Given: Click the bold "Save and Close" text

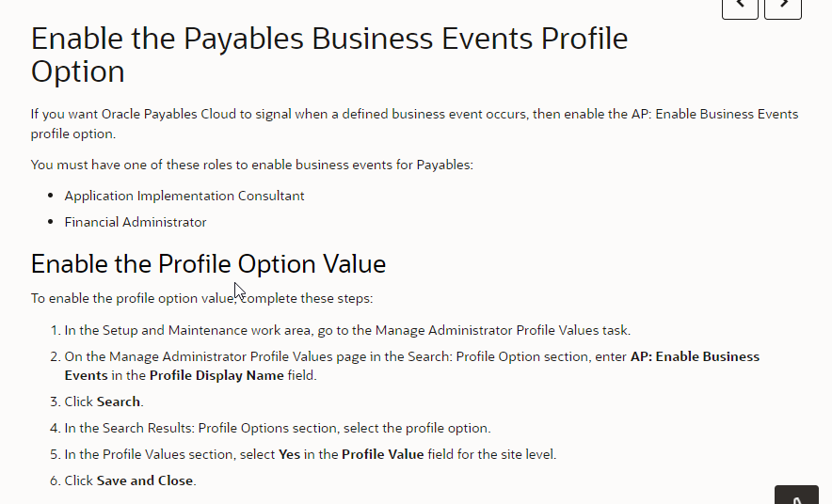Looking at the screenshot, I should 145,480.
